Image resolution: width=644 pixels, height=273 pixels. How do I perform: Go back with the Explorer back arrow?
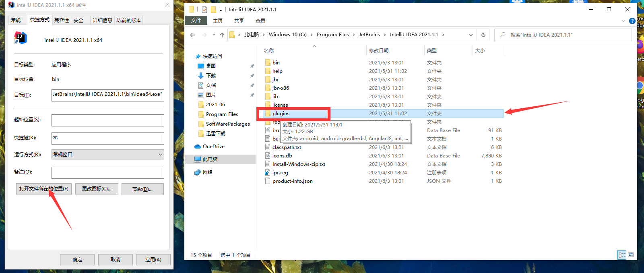(x=192, y=35)
